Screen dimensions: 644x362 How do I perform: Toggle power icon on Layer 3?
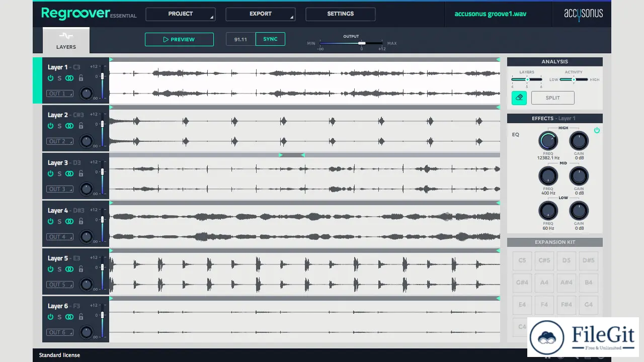(x=50, y=173)
